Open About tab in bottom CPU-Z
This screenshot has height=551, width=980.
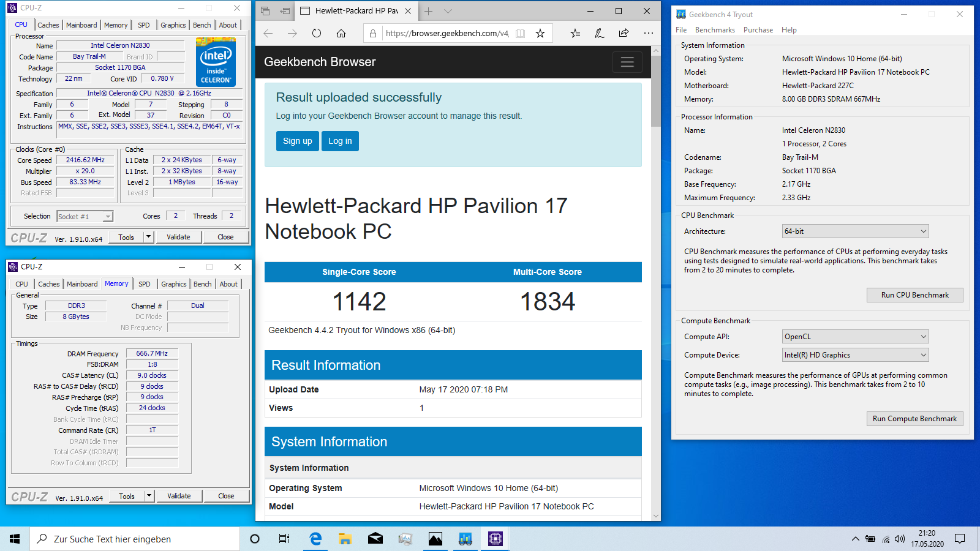228,284
